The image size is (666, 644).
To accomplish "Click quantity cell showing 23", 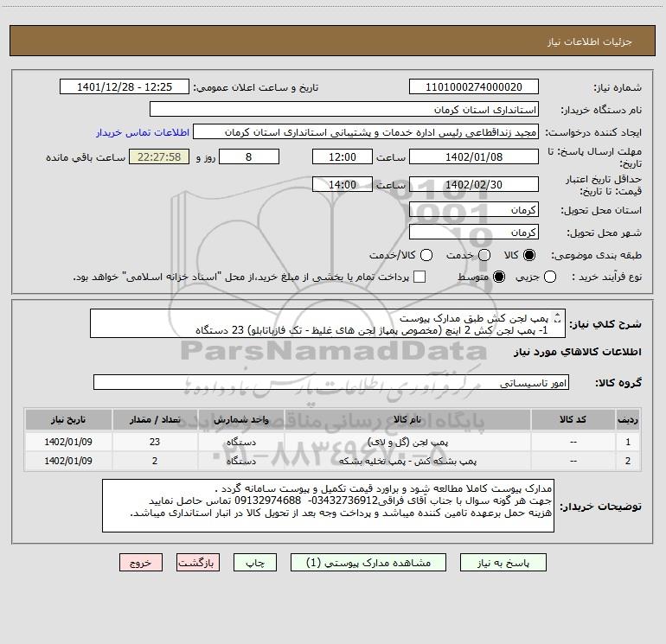I will (155, 442).
